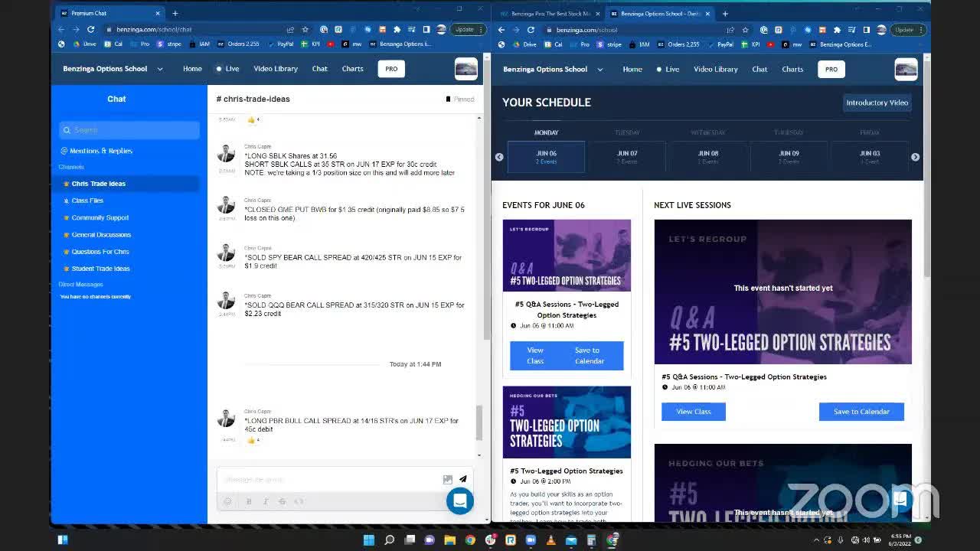Open Two-Legged Option Strategies event thumbnail
This screenshot has width=980, height=551.
click(567, 422)
